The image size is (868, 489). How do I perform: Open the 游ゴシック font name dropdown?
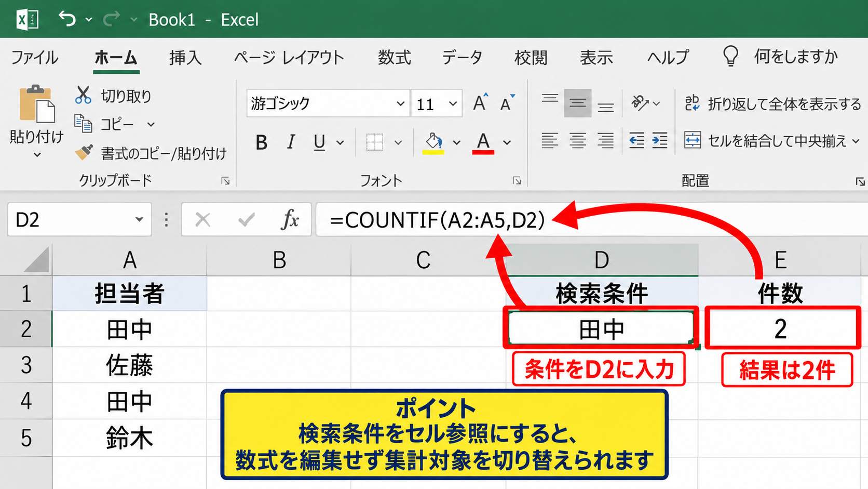(x=400, y=103)
